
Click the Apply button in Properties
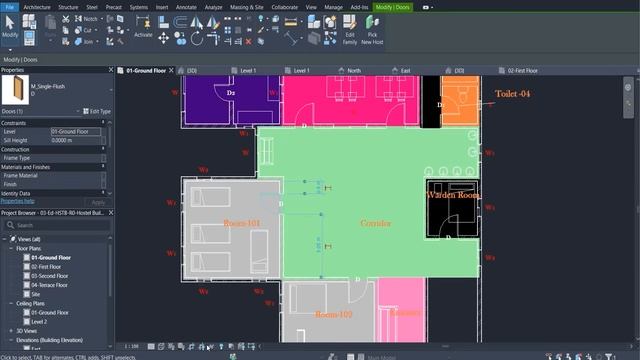[98, 202]
